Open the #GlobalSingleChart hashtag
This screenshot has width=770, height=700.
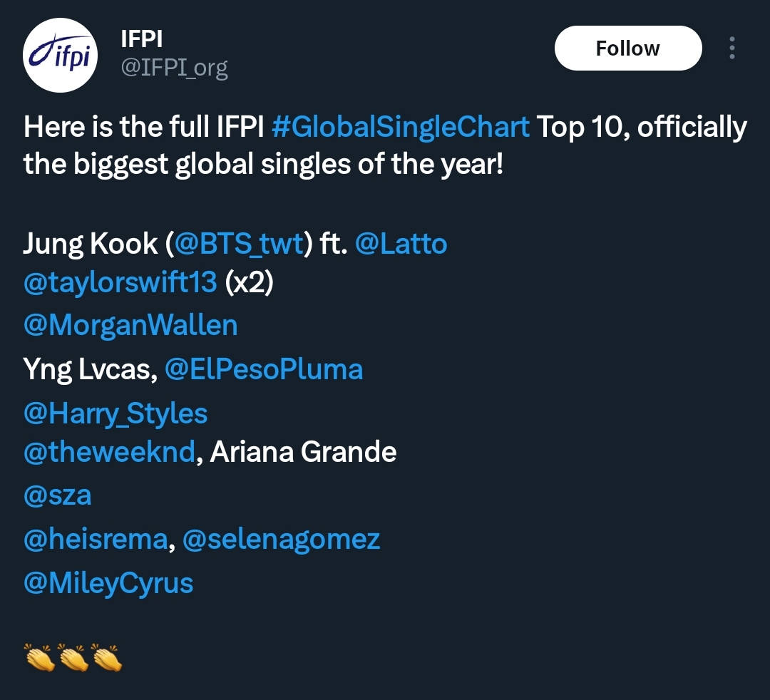point(400,127)
